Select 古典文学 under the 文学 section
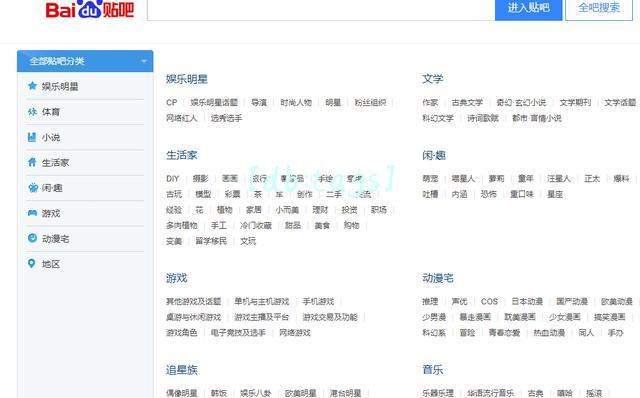 pos(467,102)
